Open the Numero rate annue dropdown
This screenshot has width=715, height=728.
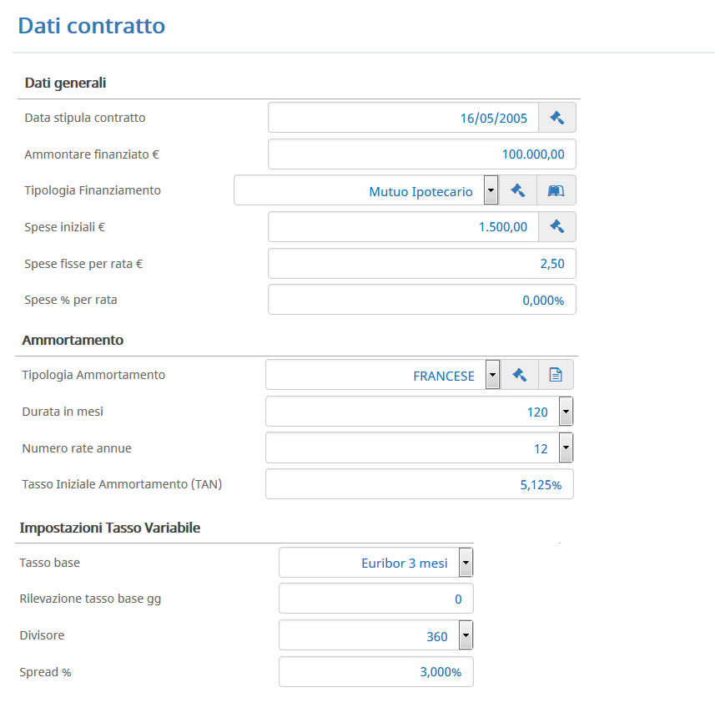[x=566, y=447]
